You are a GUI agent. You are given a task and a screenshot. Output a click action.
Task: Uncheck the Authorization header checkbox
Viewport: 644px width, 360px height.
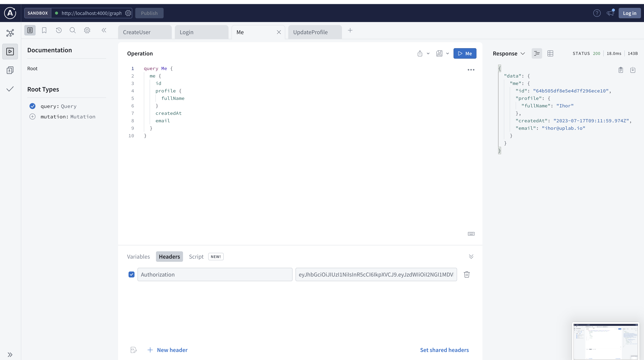point(132,274)
